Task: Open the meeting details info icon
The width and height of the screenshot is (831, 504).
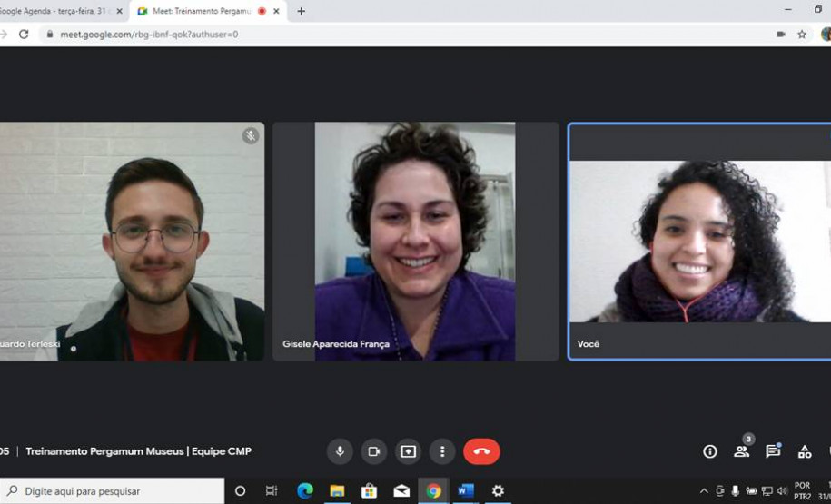Action: 710,451
